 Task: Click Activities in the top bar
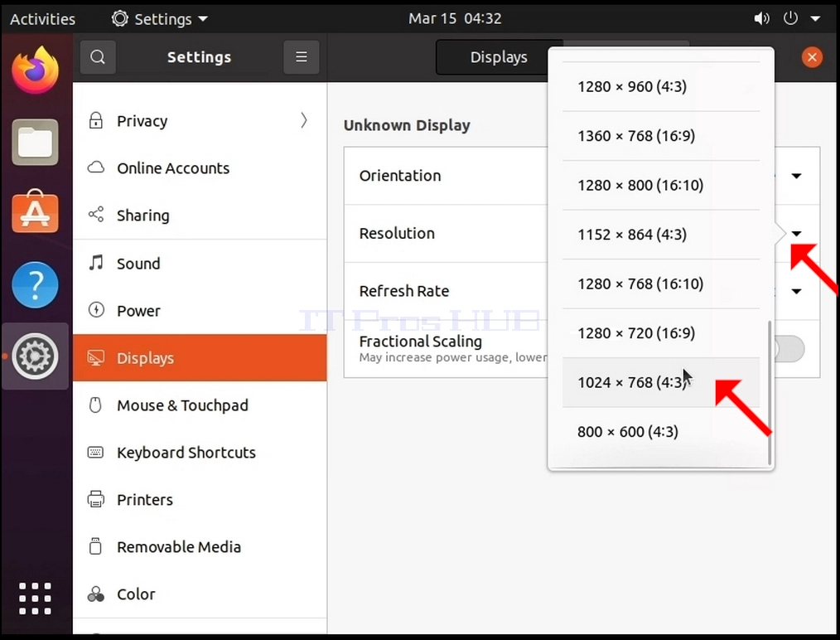(42, 19)
